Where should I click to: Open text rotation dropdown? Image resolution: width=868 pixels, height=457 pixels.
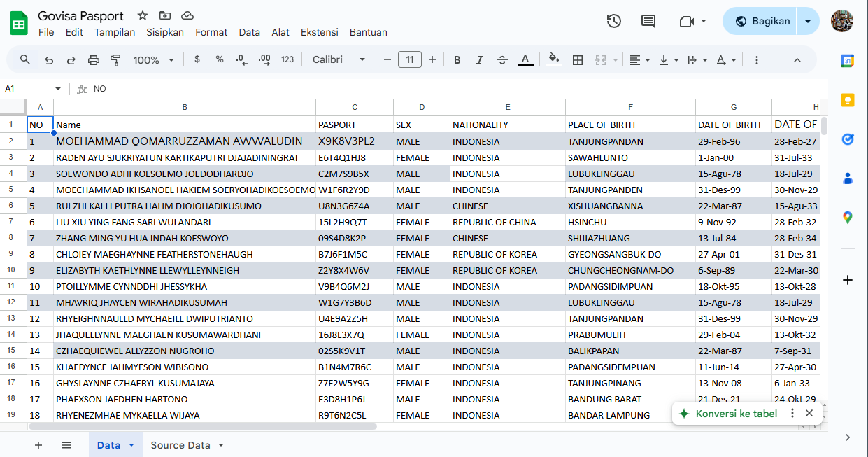(x=727, y=60)
